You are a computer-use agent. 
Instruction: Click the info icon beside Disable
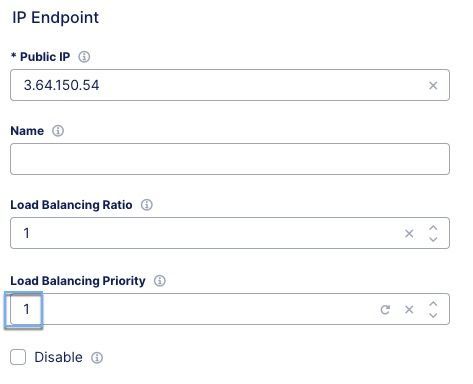(97, 358)
